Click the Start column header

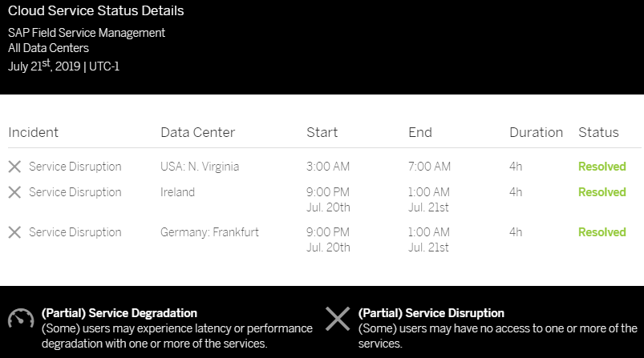pos(322,132)
